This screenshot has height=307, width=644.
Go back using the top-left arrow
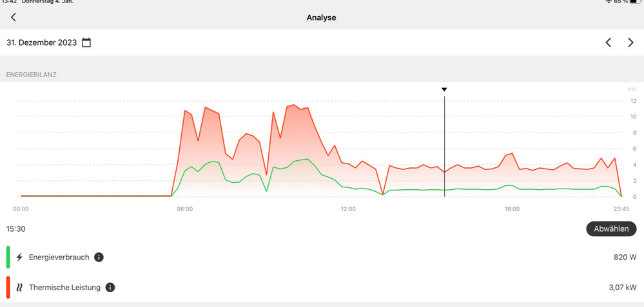click(14, 17)
